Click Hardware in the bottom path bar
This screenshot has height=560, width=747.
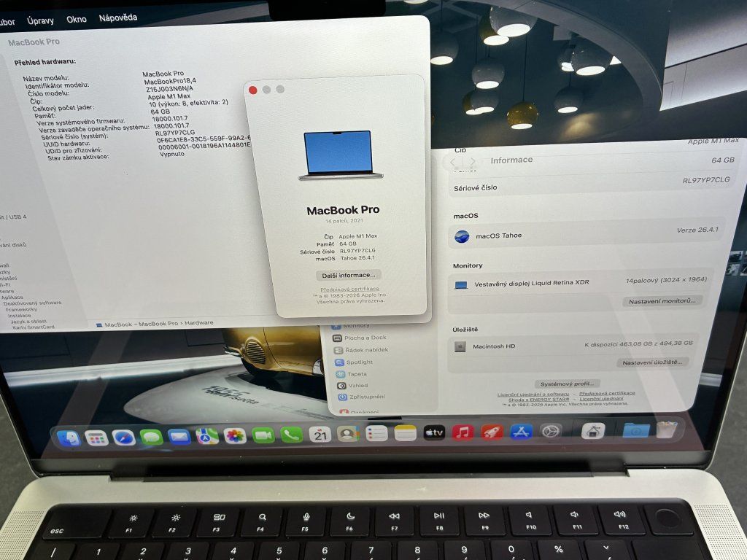point(199,323)
